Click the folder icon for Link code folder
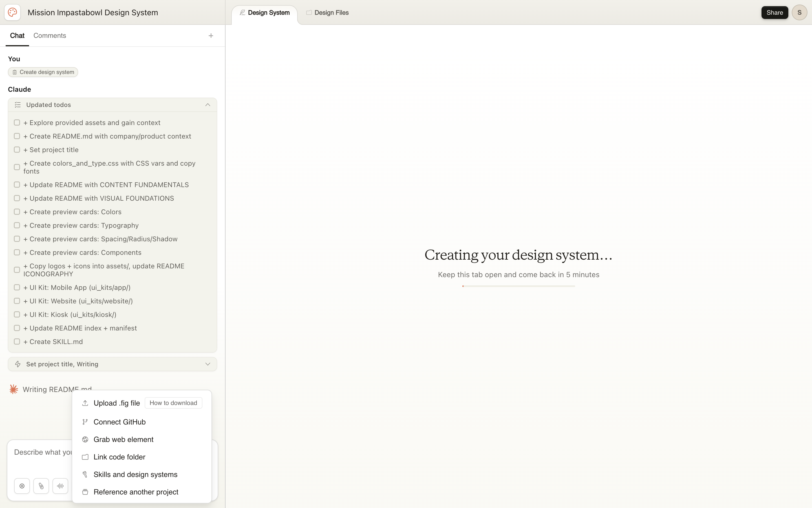The width and height of the screenshot is (812, 508). pos(85,457)
